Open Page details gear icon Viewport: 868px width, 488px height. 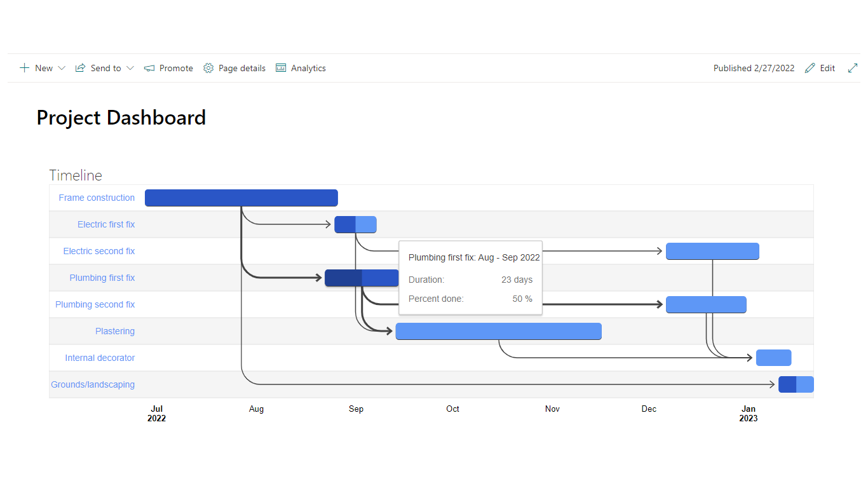pos(208,68)
